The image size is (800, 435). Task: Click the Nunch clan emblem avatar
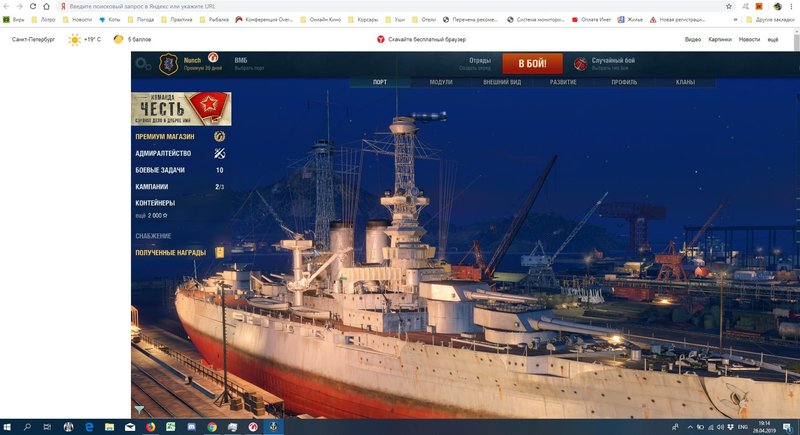tap(169, 64)
